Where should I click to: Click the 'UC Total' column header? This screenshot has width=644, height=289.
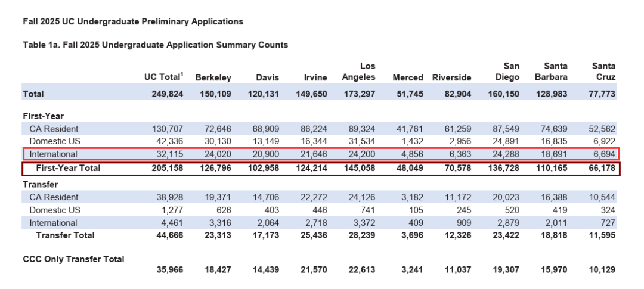pos(163,77)
